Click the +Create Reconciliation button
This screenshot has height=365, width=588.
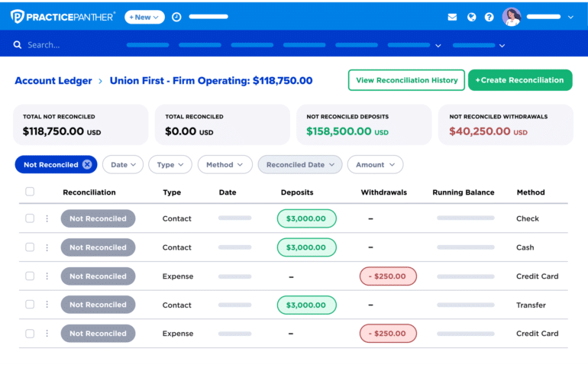pos(519,80)
